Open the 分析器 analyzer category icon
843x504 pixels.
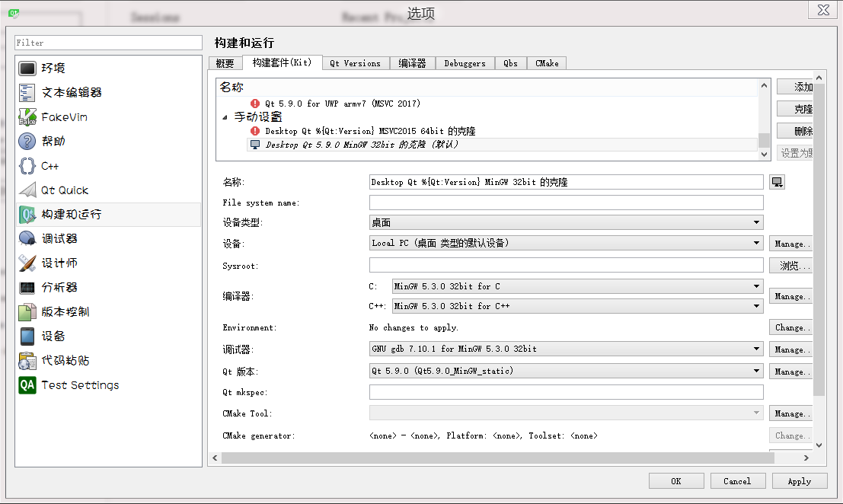pos(27,288)
